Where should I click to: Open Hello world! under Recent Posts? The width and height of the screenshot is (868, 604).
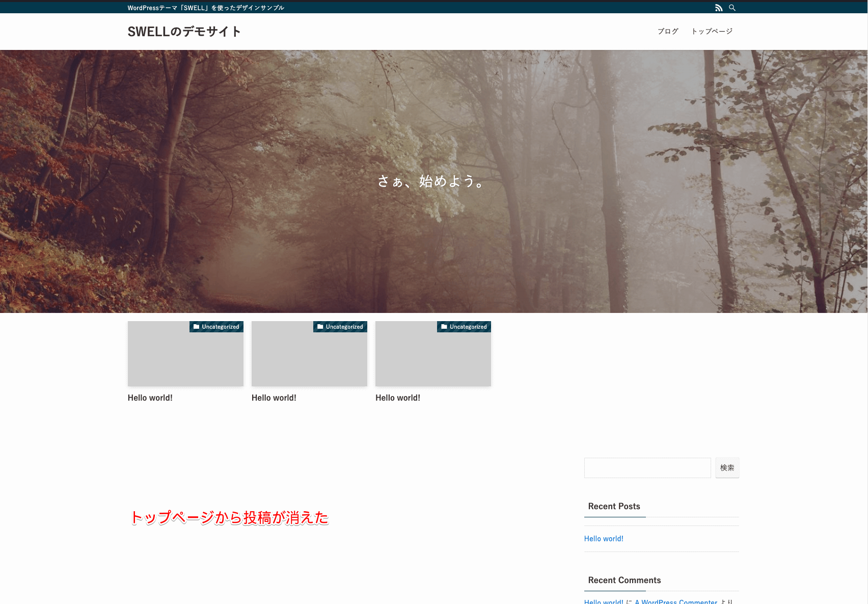pos(603,538)
